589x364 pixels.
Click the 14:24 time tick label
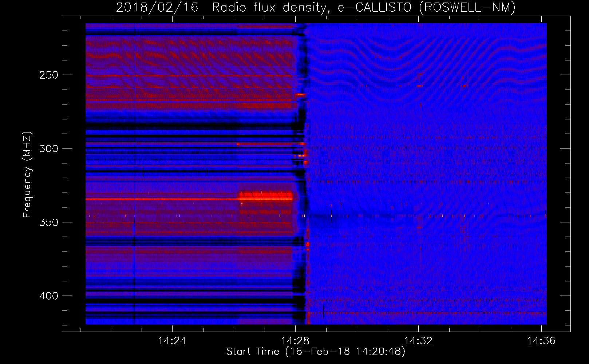pos(172,341)
